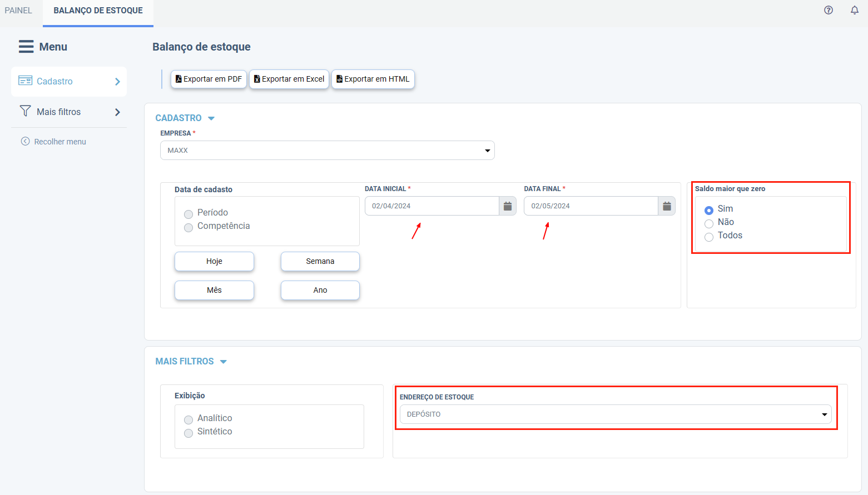The height and width of the screenshot is (495, 868).
Task: Click the Data Final date field
Action: click(591, 206)
